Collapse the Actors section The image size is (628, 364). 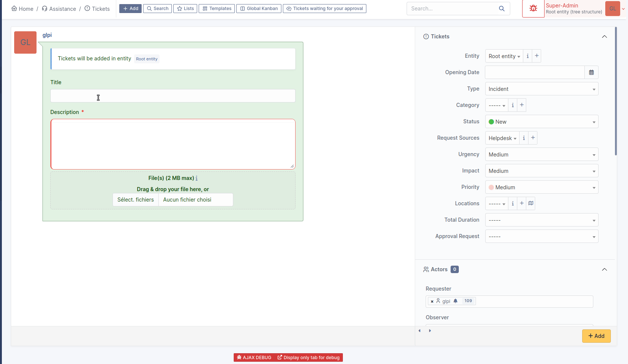tap(605, 269)
